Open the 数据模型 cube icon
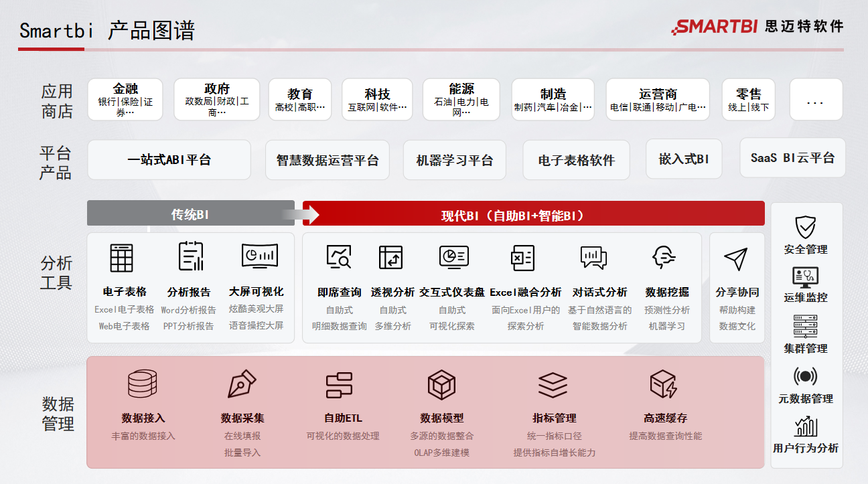Image resolution: width=868 pixels, height=484 pixels. 441,385
